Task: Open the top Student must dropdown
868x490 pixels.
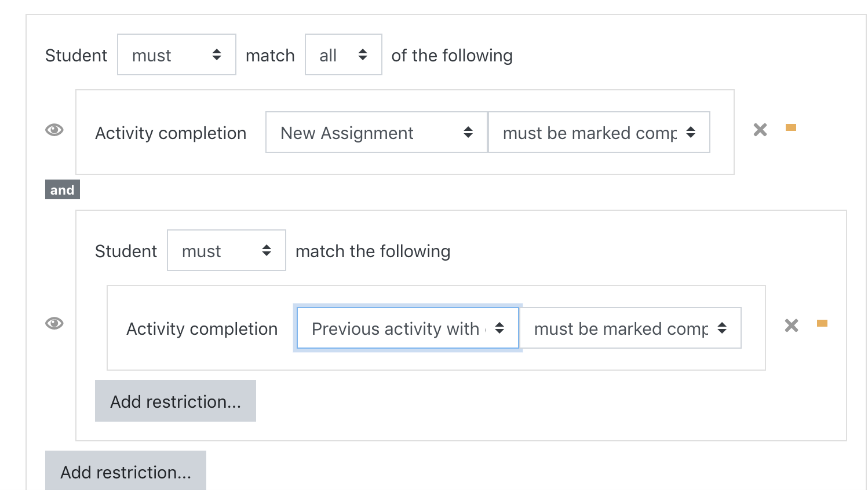Action: (x=177, y=54)
